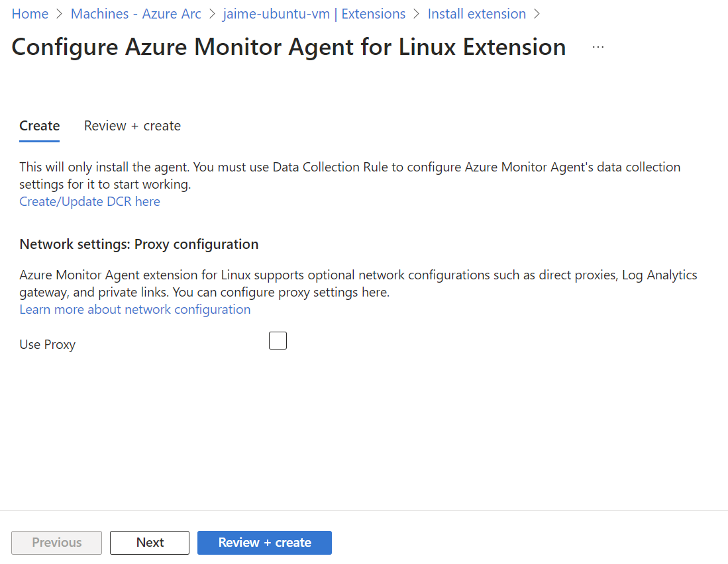Open Machines - Azure Arc breadcrumb link
The width and height of the screenshot is (728, 564).
coord(135,13)
